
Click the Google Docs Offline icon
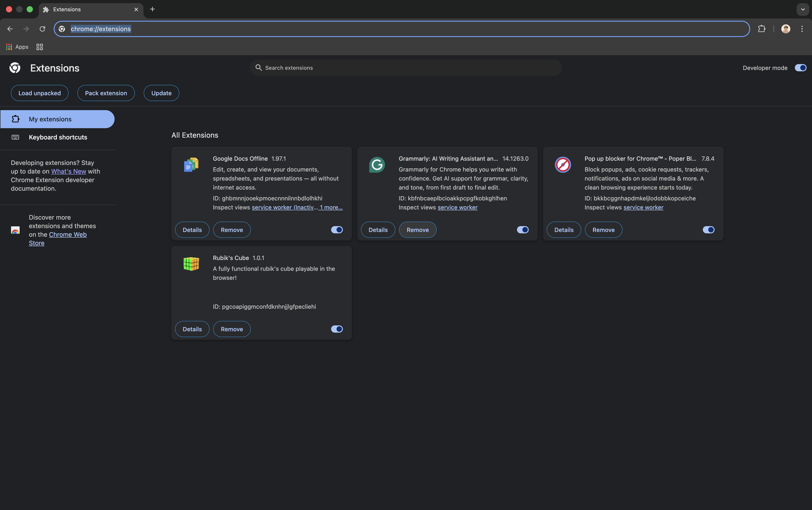[191, 165]
